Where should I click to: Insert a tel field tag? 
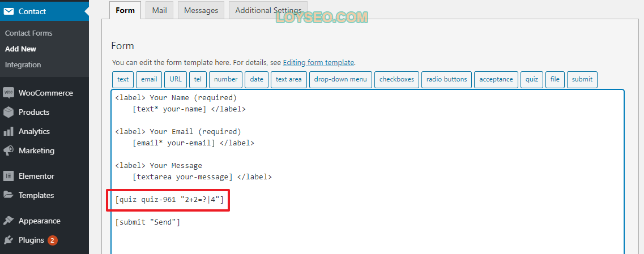tap(198, 80)
